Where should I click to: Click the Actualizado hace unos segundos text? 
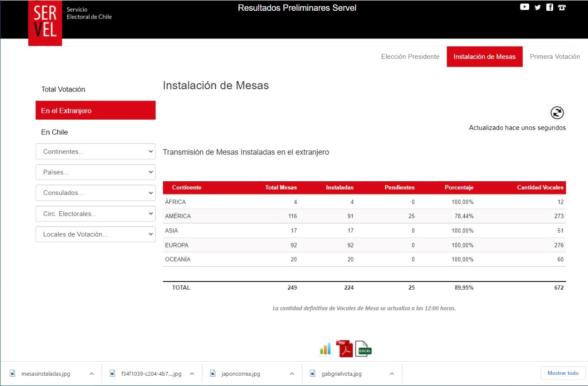point(517,128)
